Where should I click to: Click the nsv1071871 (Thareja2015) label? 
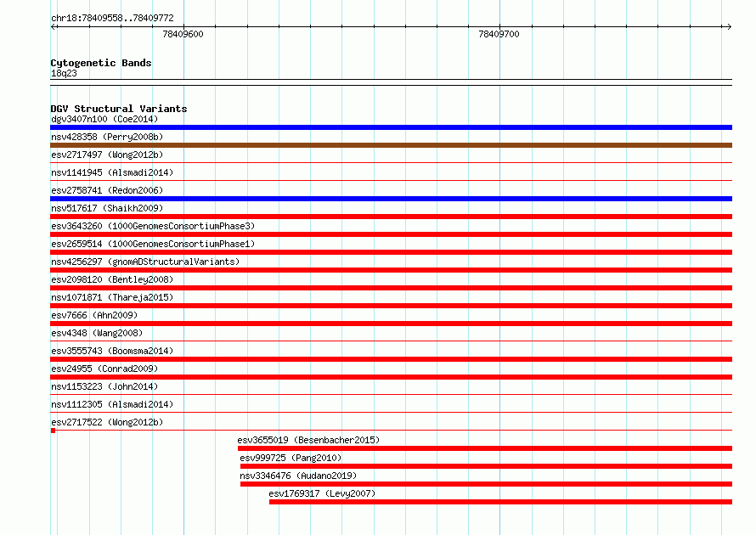(x=112, y=297)
